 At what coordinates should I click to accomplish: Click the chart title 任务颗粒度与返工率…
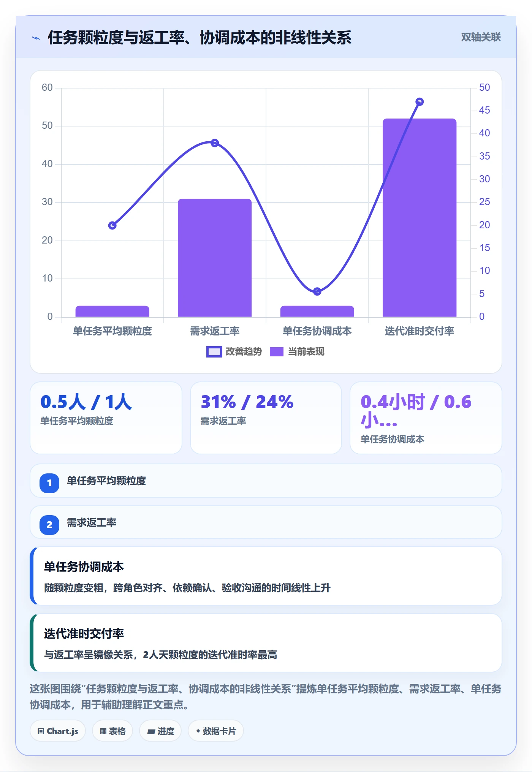pos(199,38)
